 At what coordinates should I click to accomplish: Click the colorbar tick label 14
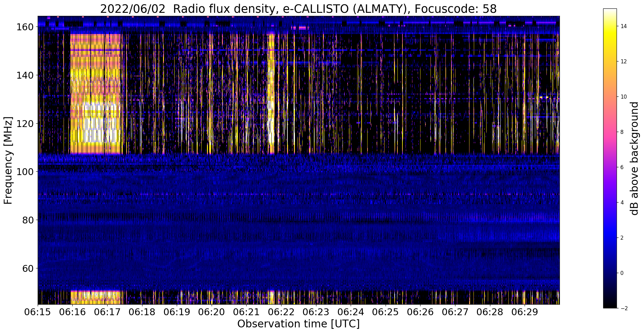click(624, 26)
